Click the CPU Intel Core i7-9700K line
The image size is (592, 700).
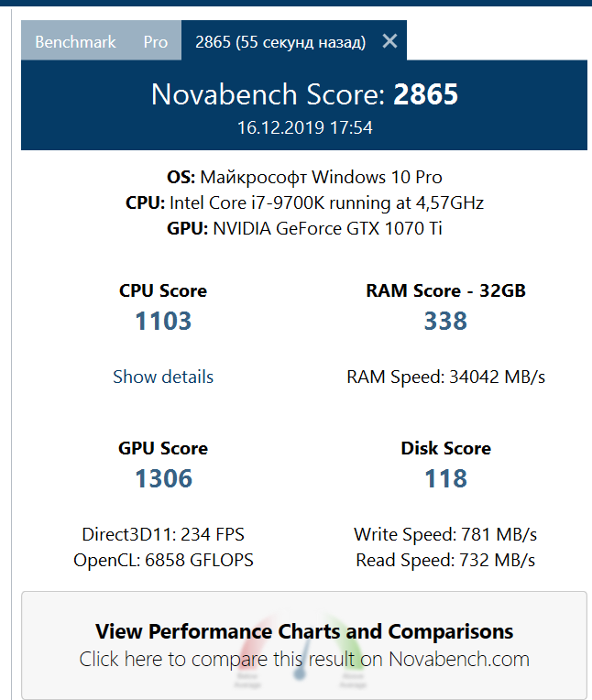pos(304,202)
